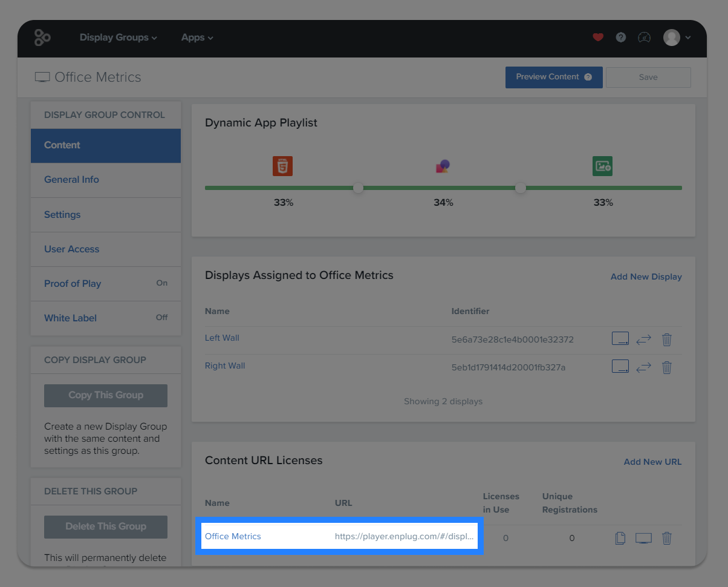Open White Label section
This screenshot has height=587, width=728.
106,318
